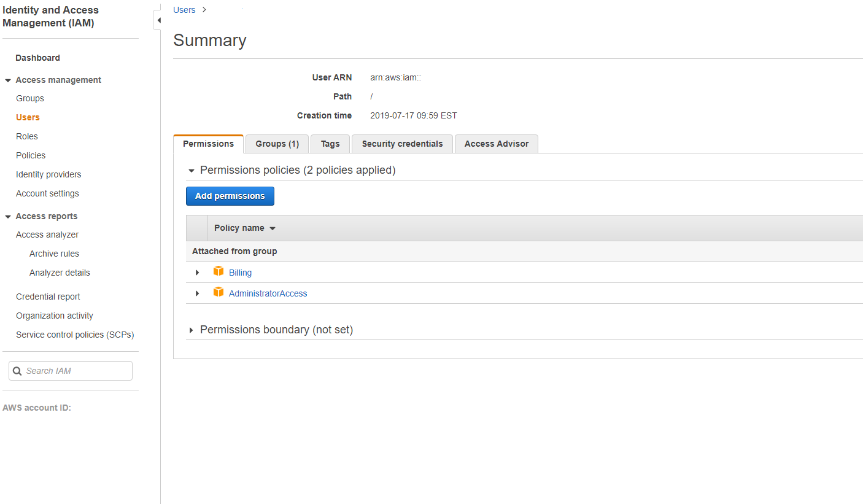The height and width of the screenshot is (504, 863).
Task: Click the cube icon beside AdministratorAccess
Action: point(219,293)
